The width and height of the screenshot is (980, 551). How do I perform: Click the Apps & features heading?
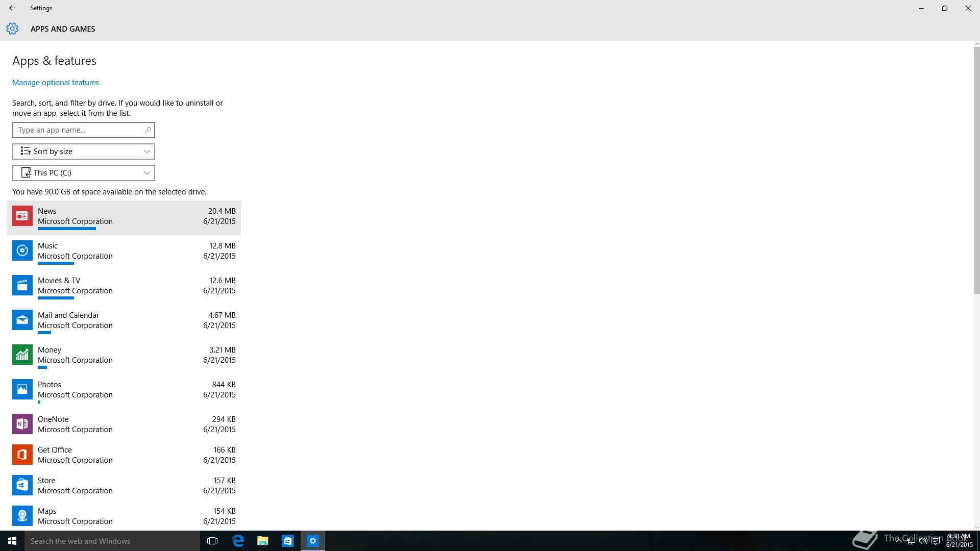(54, 61)
